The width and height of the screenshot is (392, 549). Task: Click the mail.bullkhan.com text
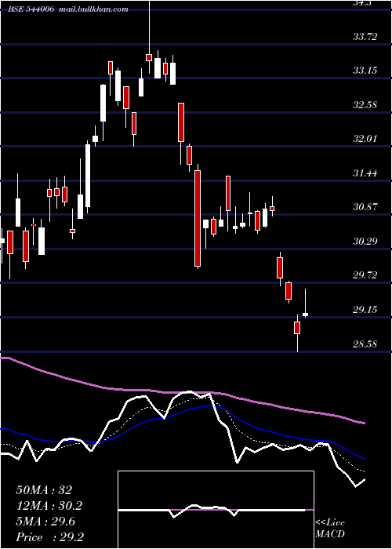click(x=93, y=9)
